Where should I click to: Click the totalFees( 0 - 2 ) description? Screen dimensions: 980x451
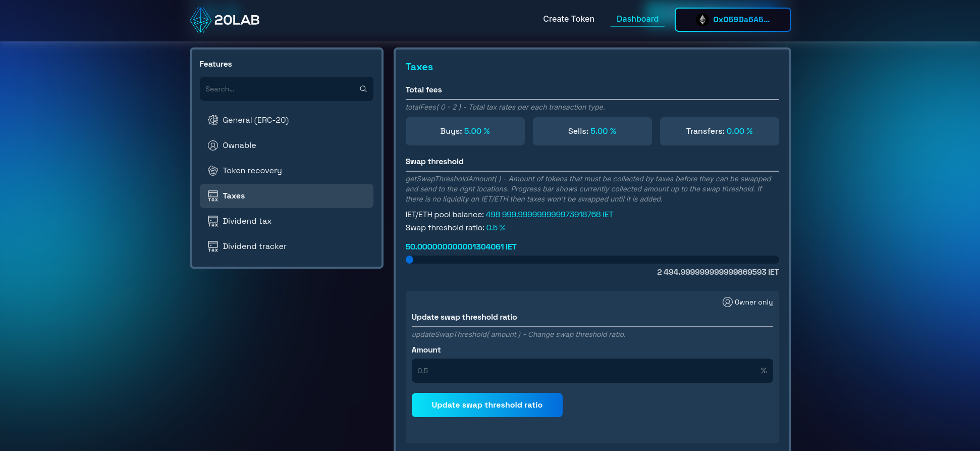(x=505, y=107)
